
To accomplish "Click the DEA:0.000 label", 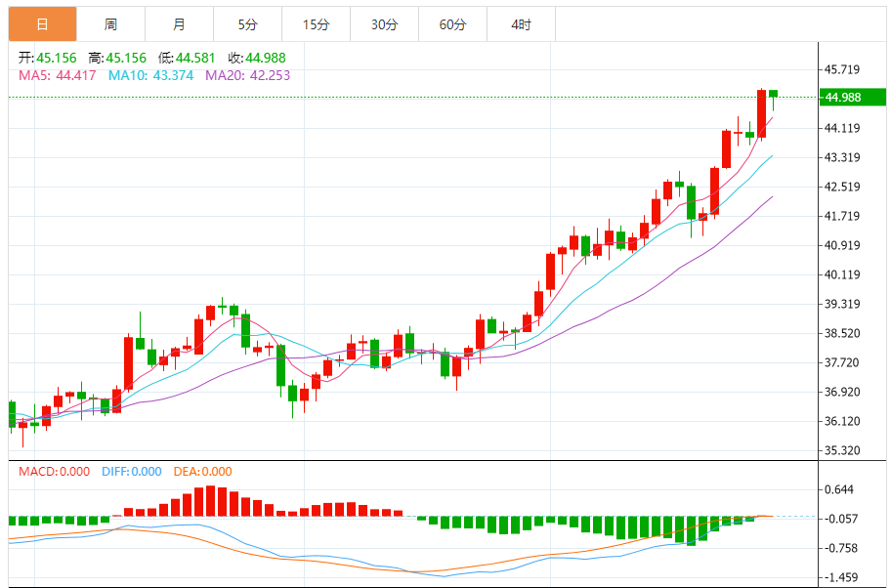I will tap(203, 472).
